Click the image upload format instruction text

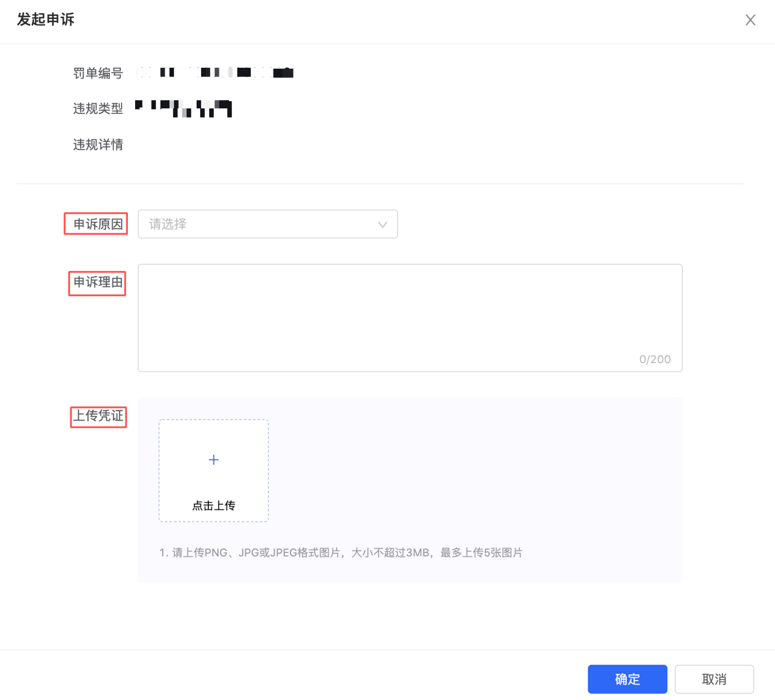pyautogui.click(x=341, y=552)
